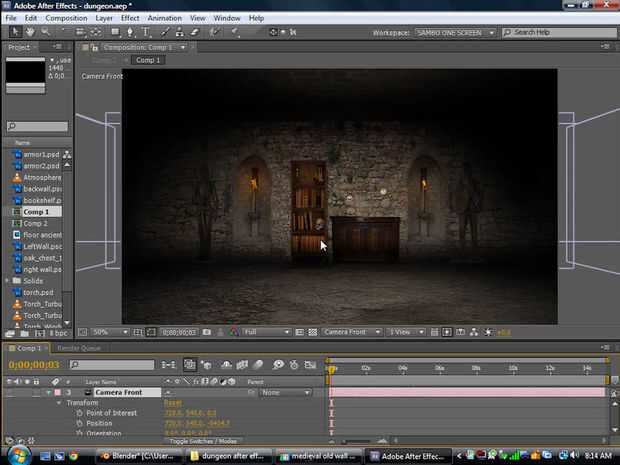The image size is (620, 465).
Task: Open the magnification 50% dropdown
Action: tap(105, 332)
